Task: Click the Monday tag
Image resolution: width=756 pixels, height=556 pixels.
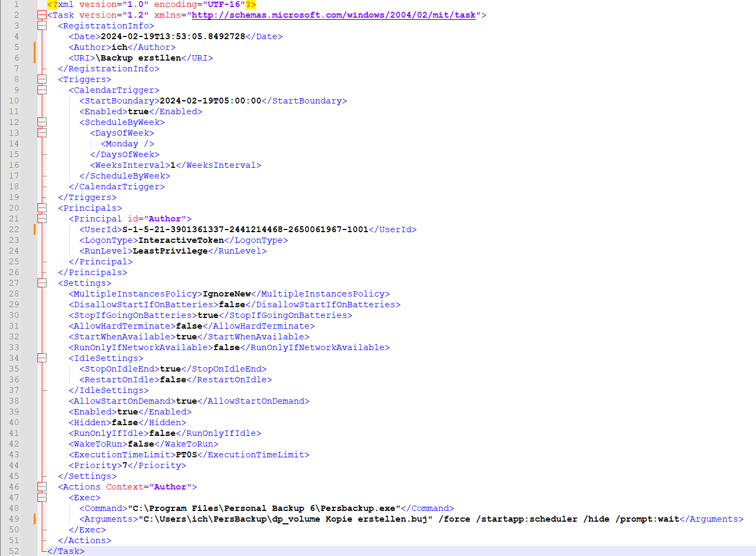Action: (x=128, y=144)
